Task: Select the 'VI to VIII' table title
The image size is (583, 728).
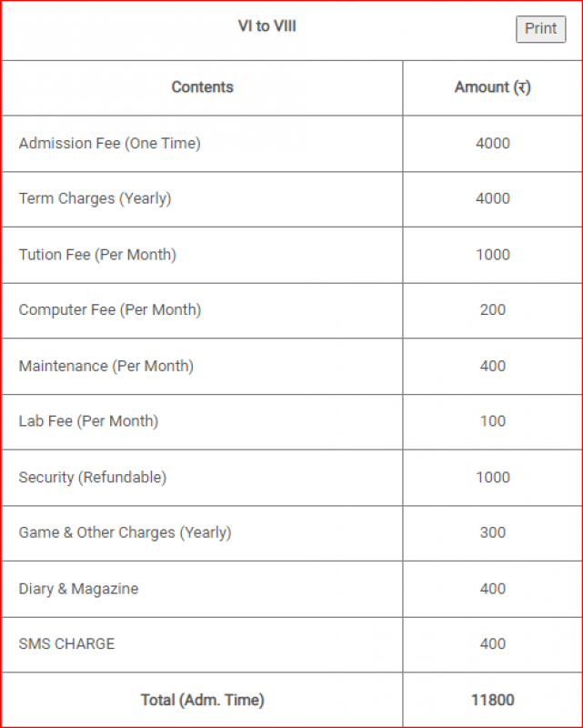Action: click(266, 26)
